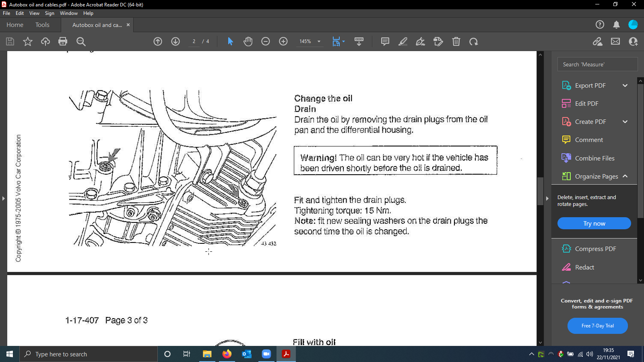Open the Find text magnifier tool
This screenshot has height=362, width=644.
point(81,41)
